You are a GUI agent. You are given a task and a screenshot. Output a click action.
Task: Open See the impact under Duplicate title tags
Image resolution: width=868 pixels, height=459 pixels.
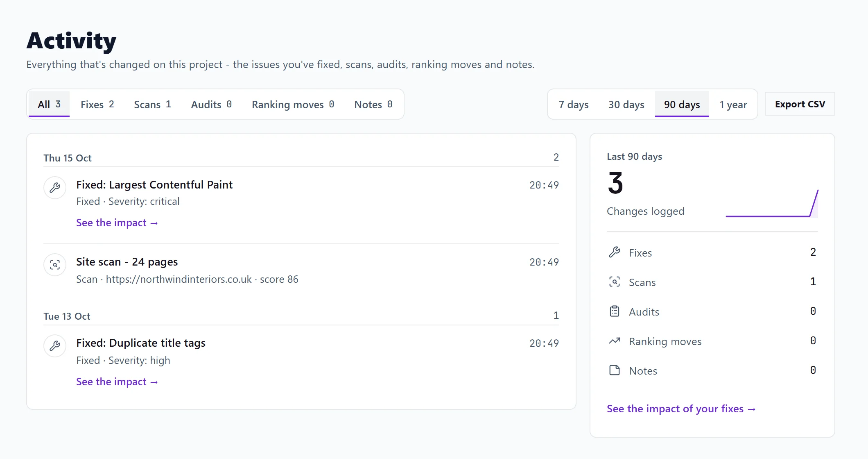[117, 382]
